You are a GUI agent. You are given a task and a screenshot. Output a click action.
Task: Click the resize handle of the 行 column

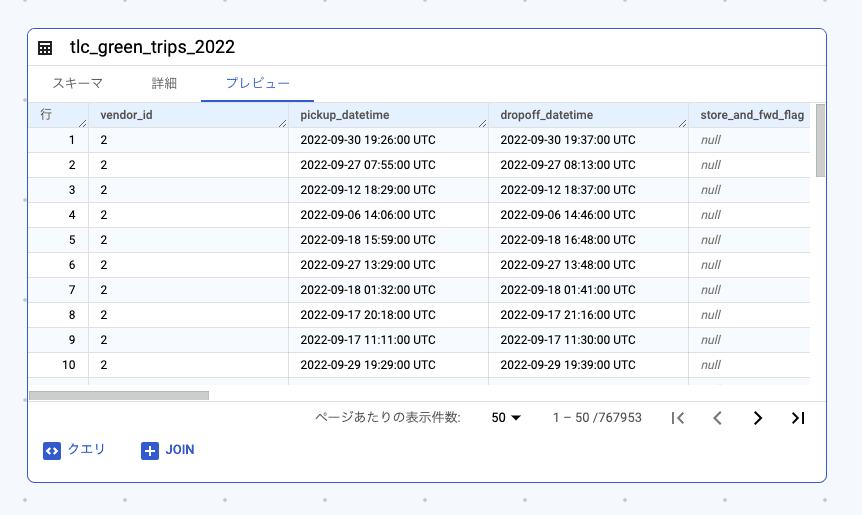[x=82, y=123]
